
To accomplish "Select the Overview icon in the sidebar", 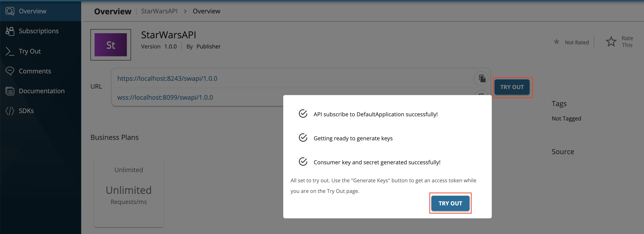I will click(x=10, y=11).
